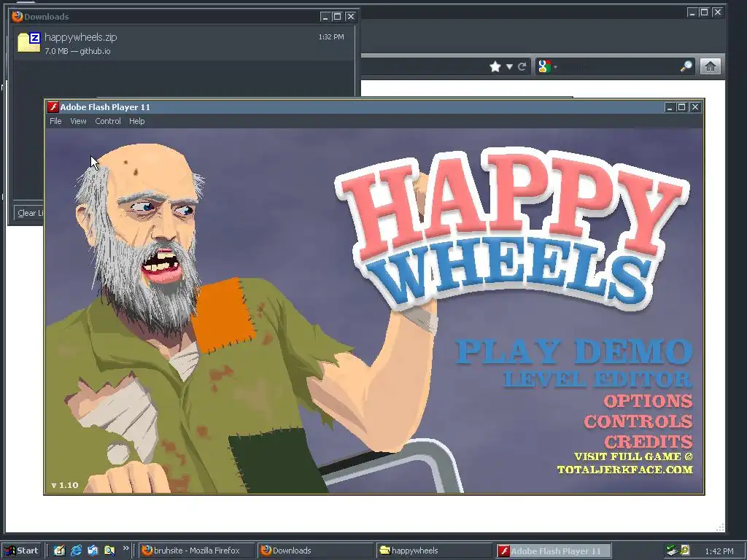Click the magnifying glass search icon in Firefox
Screen dimensions: 747x560
(x=686, y=66)
